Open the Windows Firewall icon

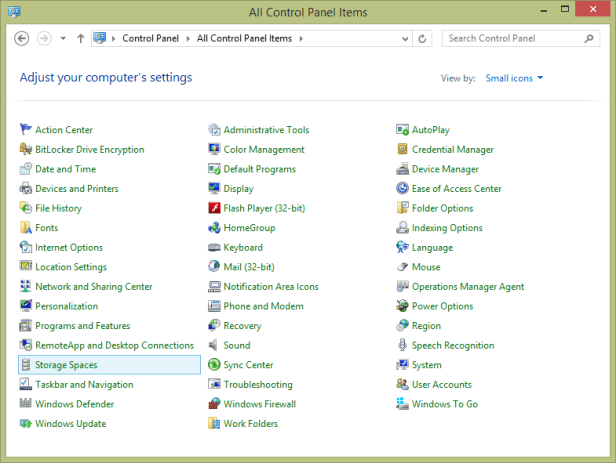[x=214, y=404]
